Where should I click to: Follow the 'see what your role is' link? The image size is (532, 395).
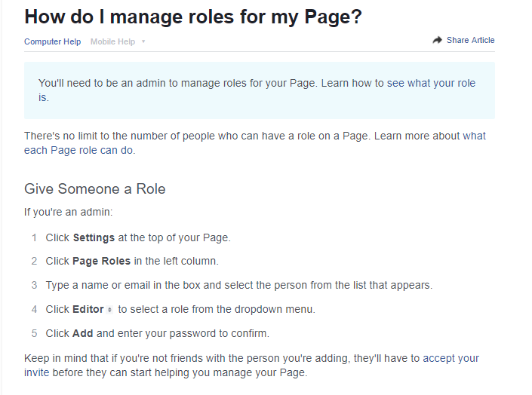[x=431, y=83]
